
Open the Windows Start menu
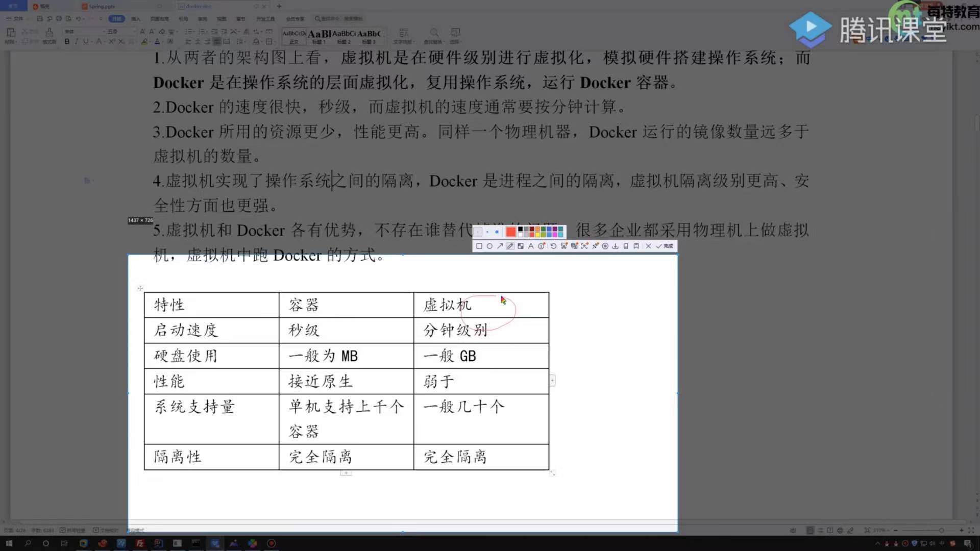click(x=9, y=543)
